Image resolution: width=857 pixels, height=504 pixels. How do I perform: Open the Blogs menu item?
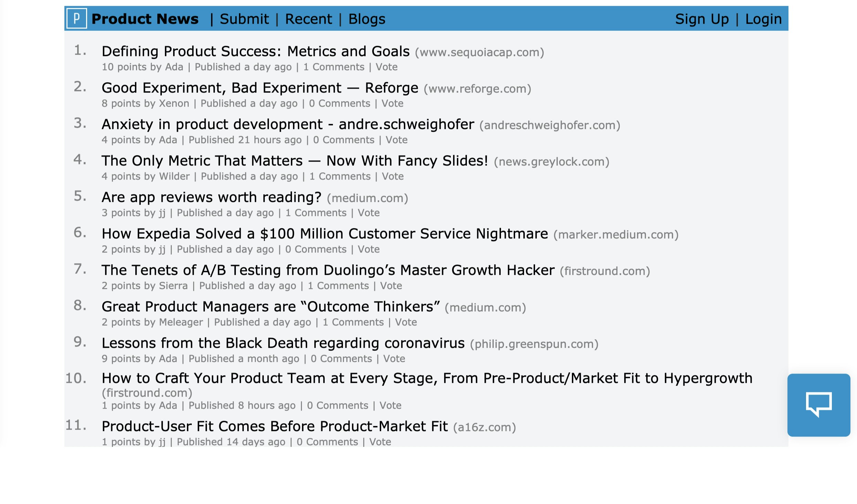coord(367,19)
